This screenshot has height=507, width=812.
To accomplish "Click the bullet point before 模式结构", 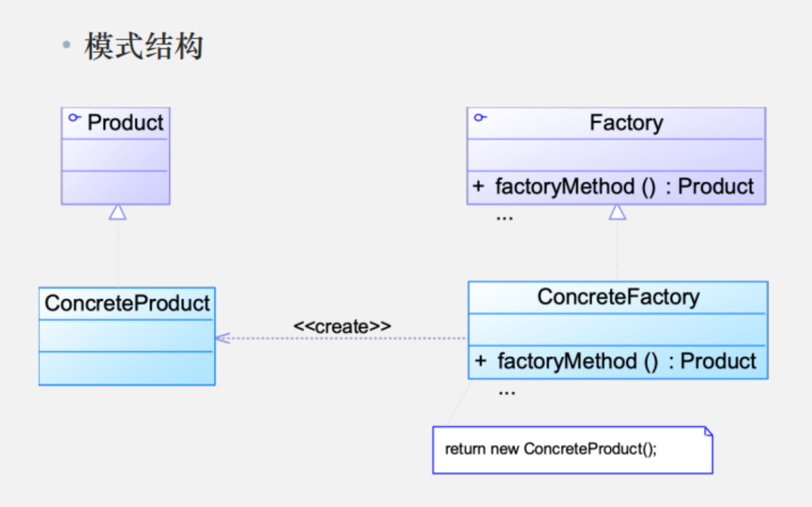I will click(67, 46).
